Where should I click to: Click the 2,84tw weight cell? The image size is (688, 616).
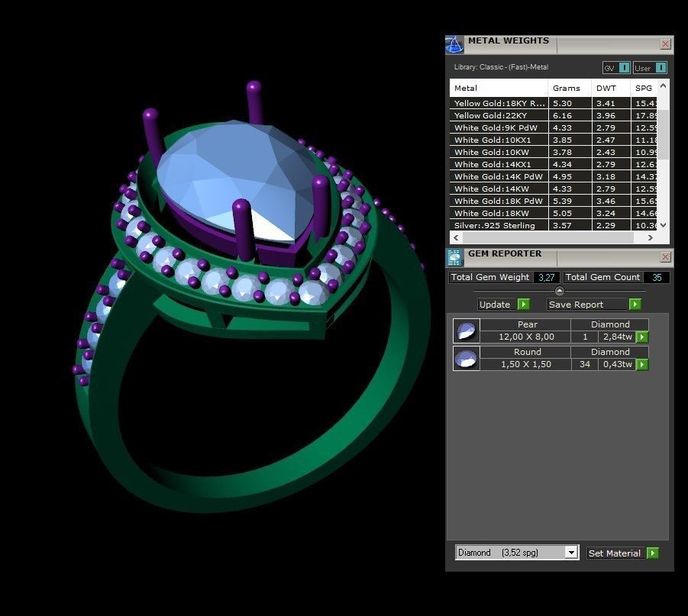click(x=617, y=337)
